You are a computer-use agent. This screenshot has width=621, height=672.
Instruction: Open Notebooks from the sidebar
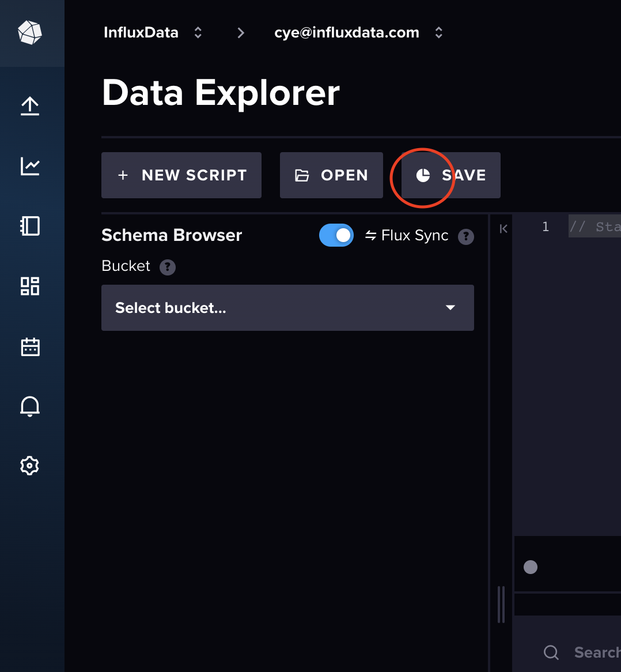[29, 226]
